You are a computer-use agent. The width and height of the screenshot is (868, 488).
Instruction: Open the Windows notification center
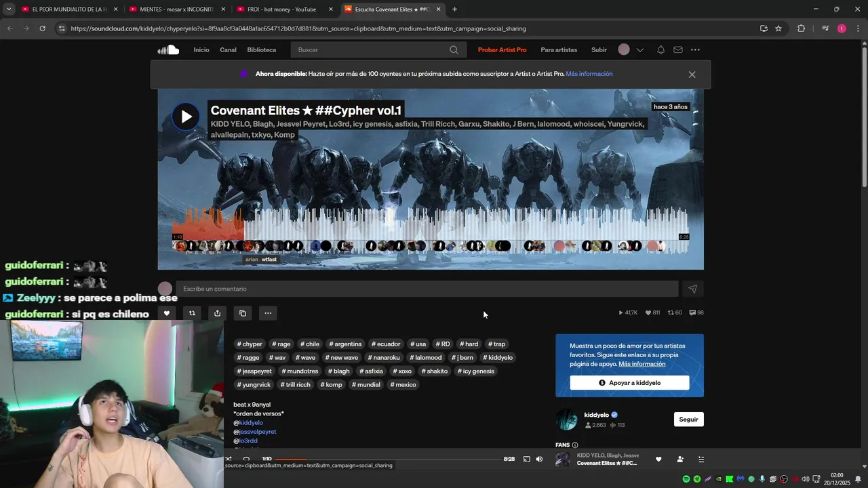[x=858, y=479]
